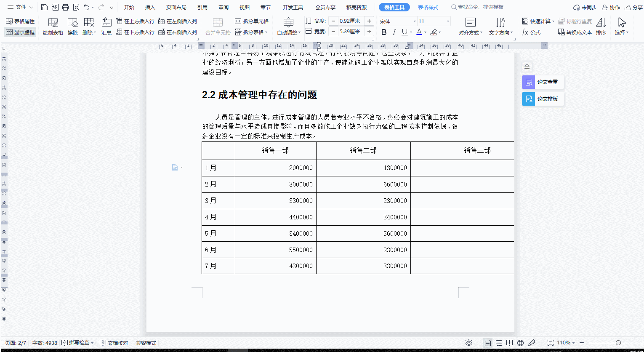Click the Save document icon

coord(44,7)
